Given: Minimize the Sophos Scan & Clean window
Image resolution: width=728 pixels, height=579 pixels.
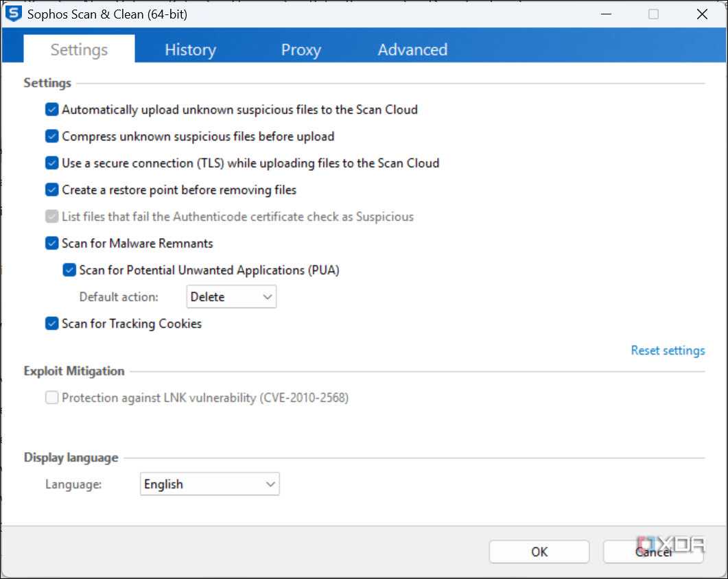Looking at the screenshot, I should [606, 14].
